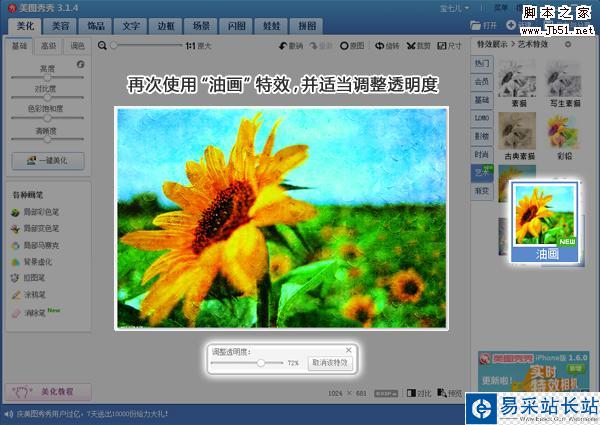Open the 宝七儿 user dropdown
Image resolution: width=600 pixels, height=425 pixels.
coord(455,8)
